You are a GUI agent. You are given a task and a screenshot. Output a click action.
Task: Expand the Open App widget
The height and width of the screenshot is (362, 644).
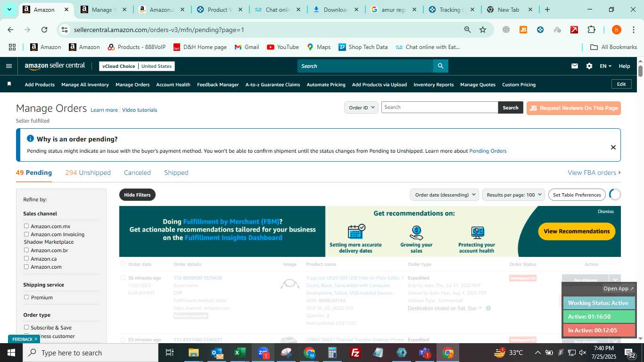pyautogui.click(x=619, y=288)
